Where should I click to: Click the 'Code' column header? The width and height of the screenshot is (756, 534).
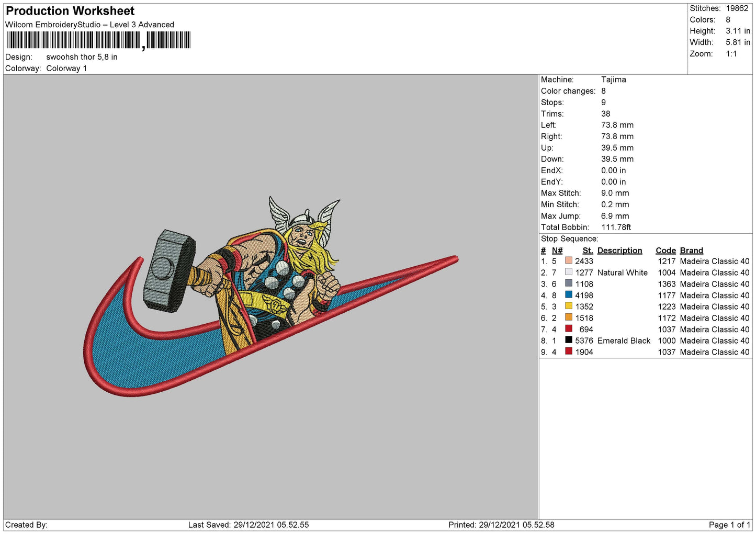pyautogui.click(x=665, y=251)
